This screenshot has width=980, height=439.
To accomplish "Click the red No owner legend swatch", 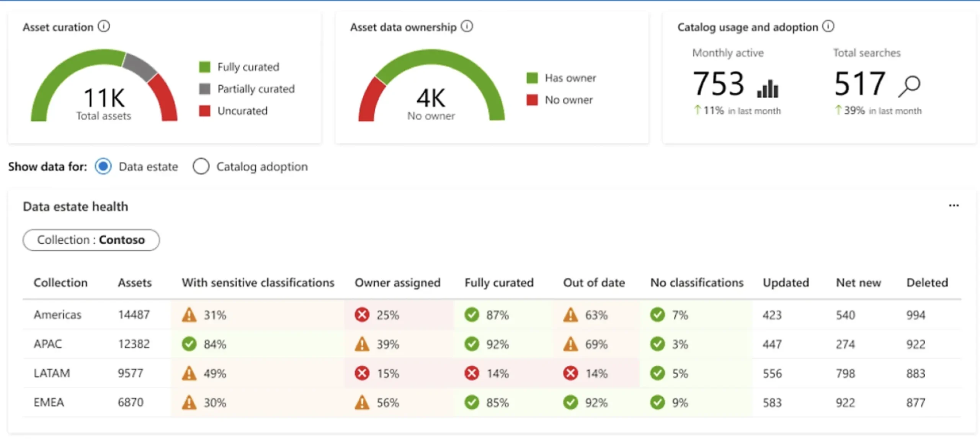I will coord(532,100).
